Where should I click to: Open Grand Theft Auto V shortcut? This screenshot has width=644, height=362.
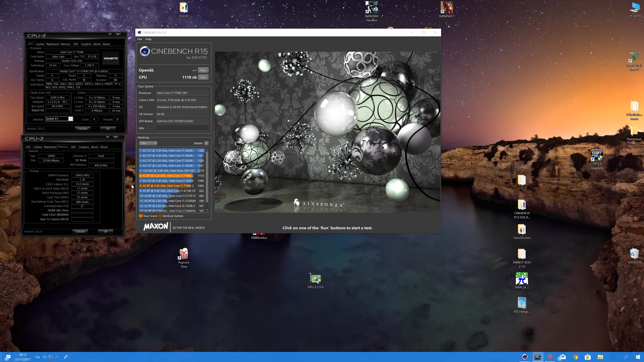[x=634, y=61]
